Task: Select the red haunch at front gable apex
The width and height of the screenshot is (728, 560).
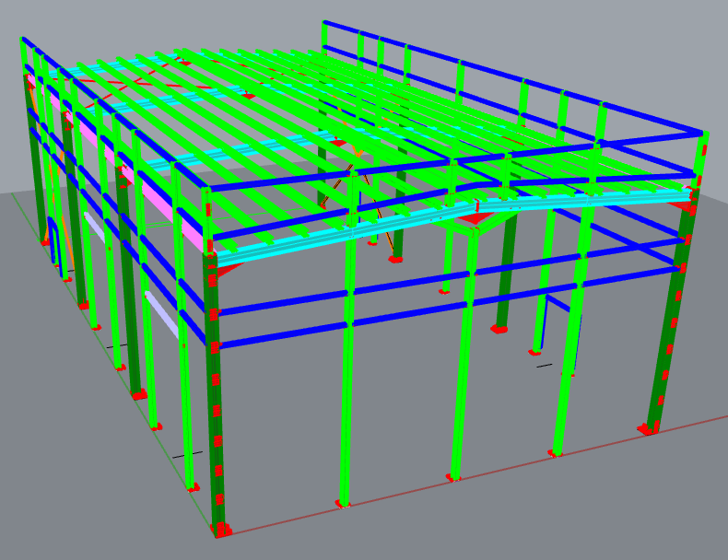Action: coord(476,219)
